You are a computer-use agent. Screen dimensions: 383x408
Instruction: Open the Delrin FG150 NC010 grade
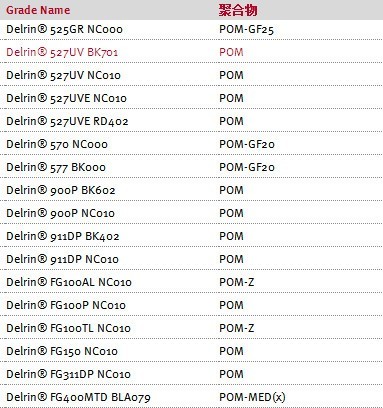(x=62, y=351)
